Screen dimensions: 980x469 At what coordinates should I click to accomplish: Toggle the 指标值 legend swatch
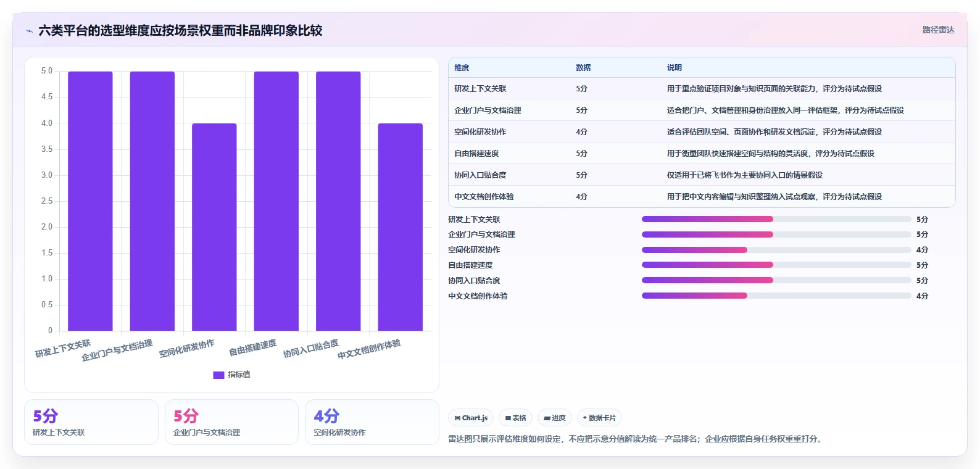(218, 375)
